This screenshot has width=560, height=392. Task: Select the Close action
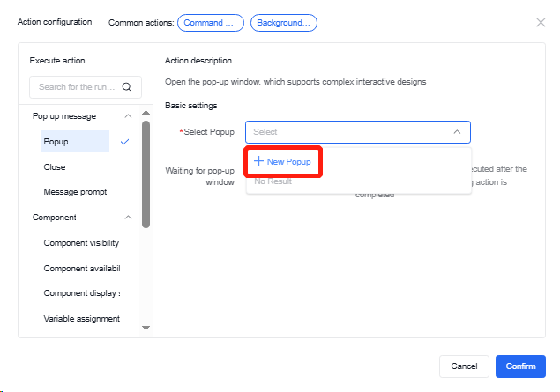(x=55, y=166)
